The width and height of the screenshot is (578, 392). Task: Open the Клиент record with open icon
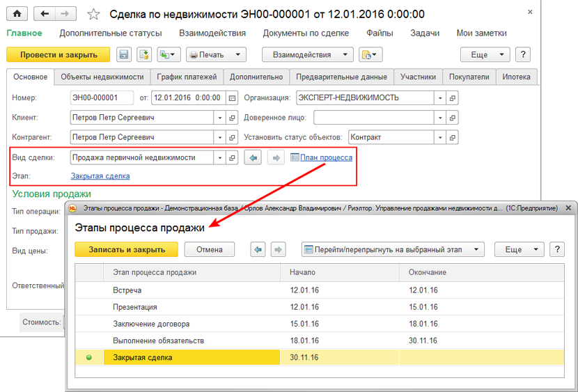(x=232, y=118)
